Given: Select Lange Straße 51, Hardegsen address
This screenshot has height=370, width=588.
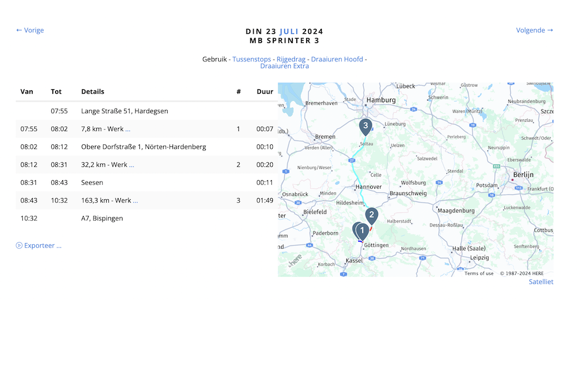Looking at the screenshot, I should pos(125,112).
